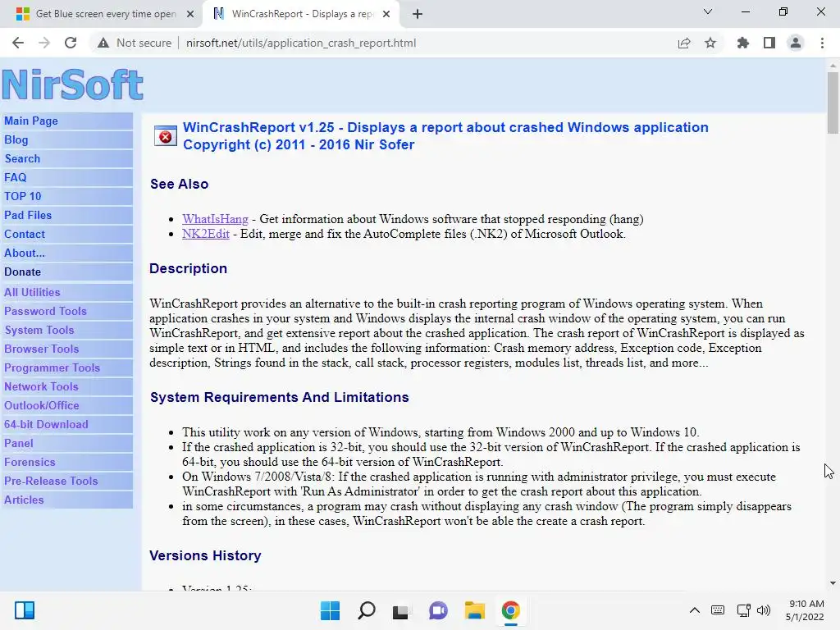840x630 pixels.
Task: Open taskbar Search magnifier
Action: coord(367,610)
